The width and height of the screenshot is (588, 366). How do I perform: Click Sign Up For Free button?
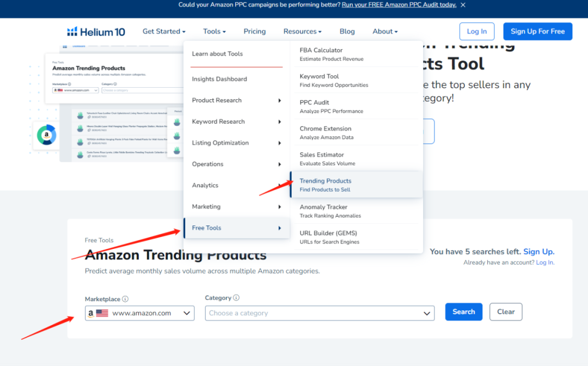click(537, 32)
